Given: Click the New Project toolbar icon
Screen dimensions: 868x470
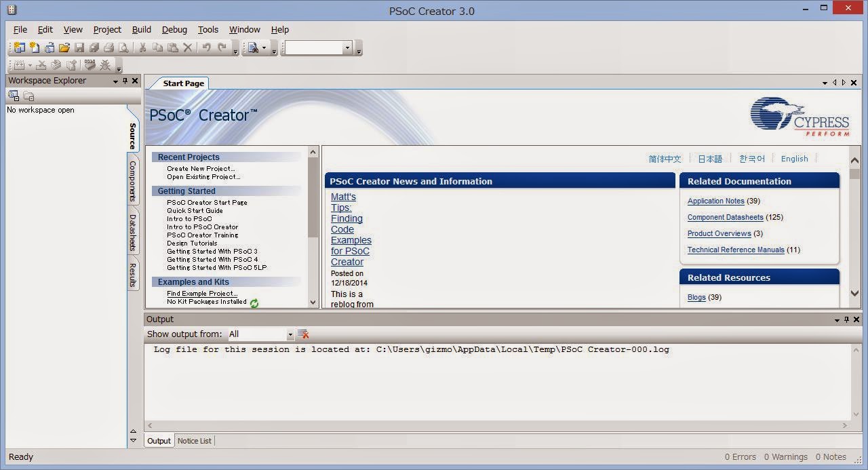Looking at the screenshot, I should coord(19,47).
